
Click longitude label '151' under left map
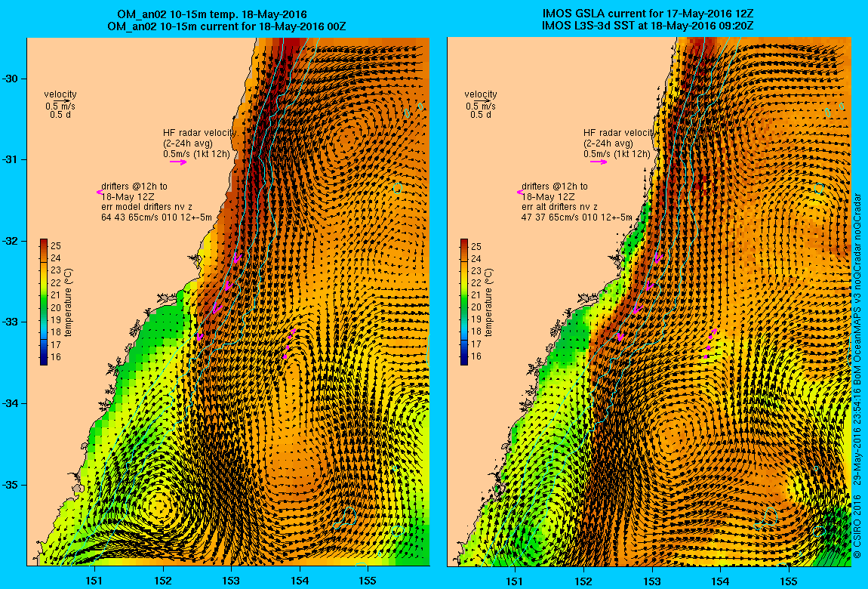(94, 581)
